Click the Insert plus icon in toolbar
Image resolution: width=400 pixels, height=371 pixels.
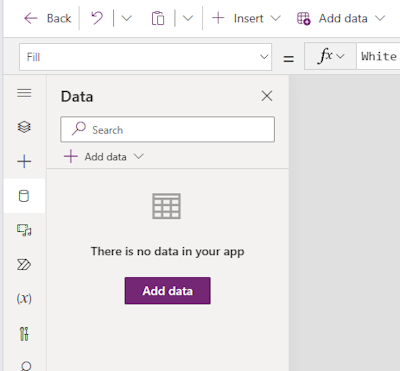coord(218,18)
